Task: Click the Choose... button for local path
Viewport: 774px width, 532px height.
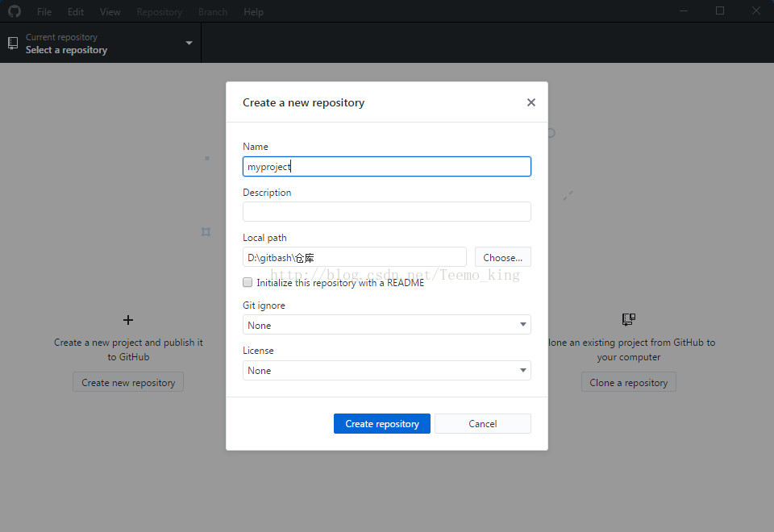Action: click(502, 257)
